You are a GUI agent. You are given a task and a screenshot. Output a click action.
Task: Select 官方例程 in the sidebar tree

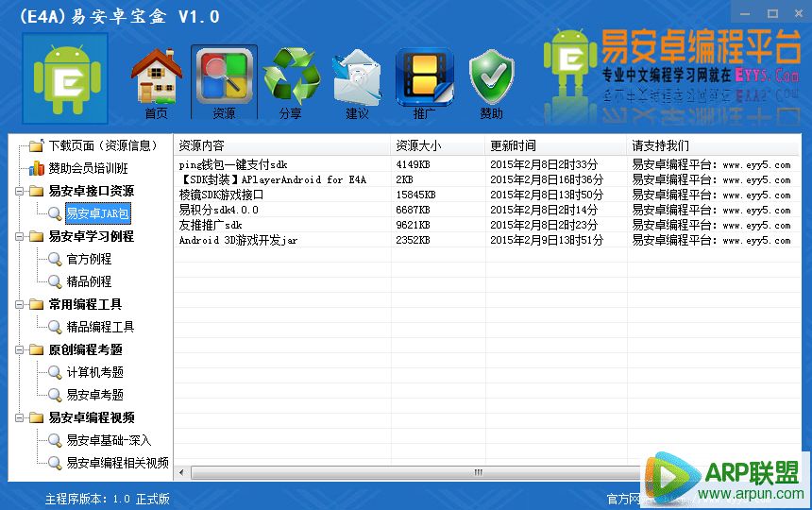pos(89,259)
